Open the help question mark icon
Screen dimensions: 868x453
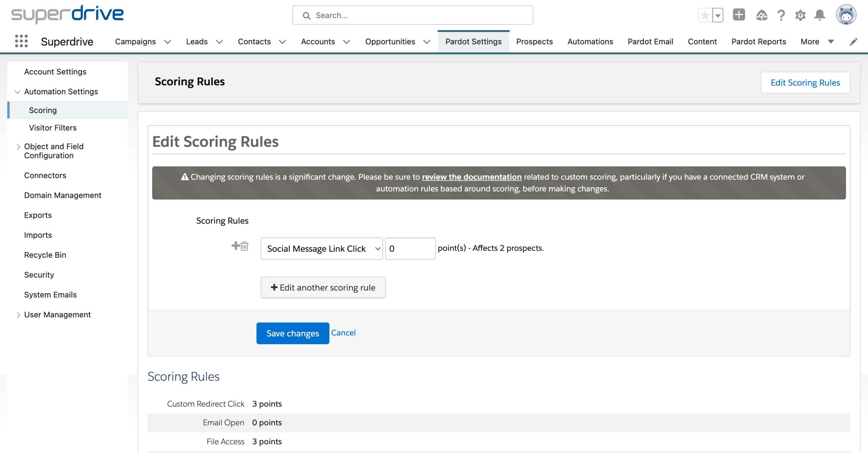click(x=781, y=15)
